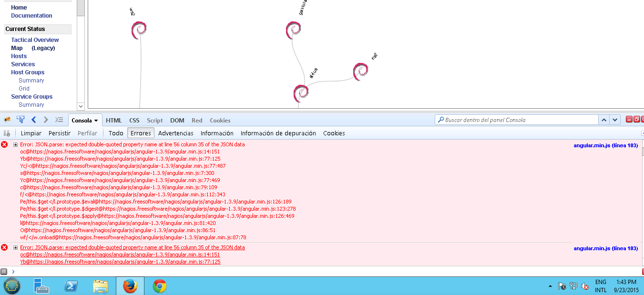Launch Google Chrome from the taskbar
The height and width of the screenshot is (295, 644).
coord(160,286)
